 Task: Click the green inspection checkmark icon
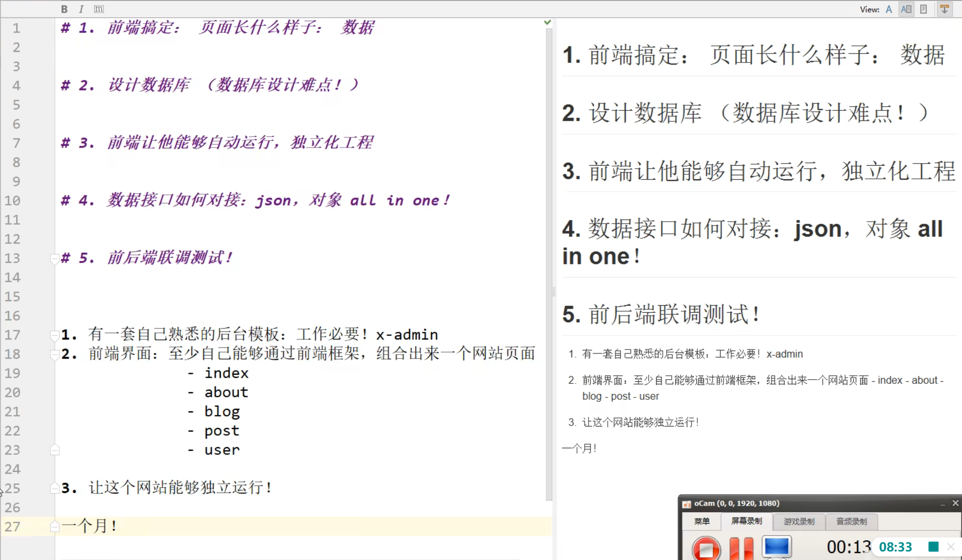[x=547, y=23]
